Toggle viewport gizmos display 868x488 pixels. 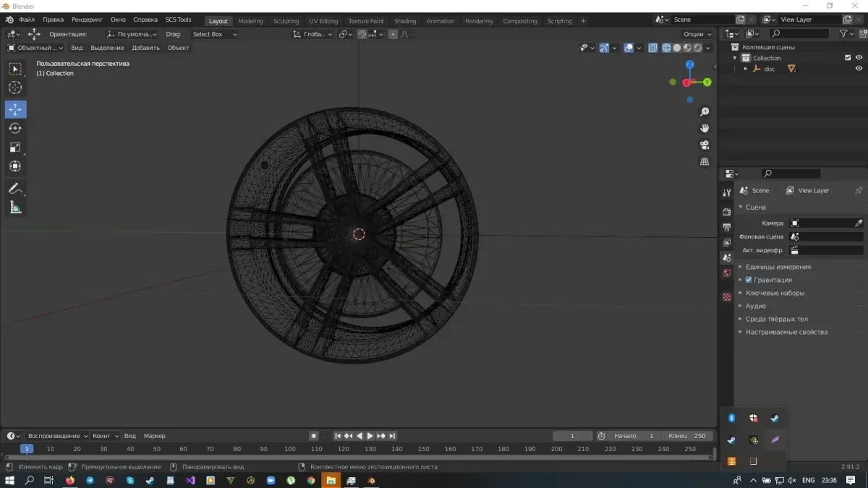pyautogui.click(x=603, y=48)
